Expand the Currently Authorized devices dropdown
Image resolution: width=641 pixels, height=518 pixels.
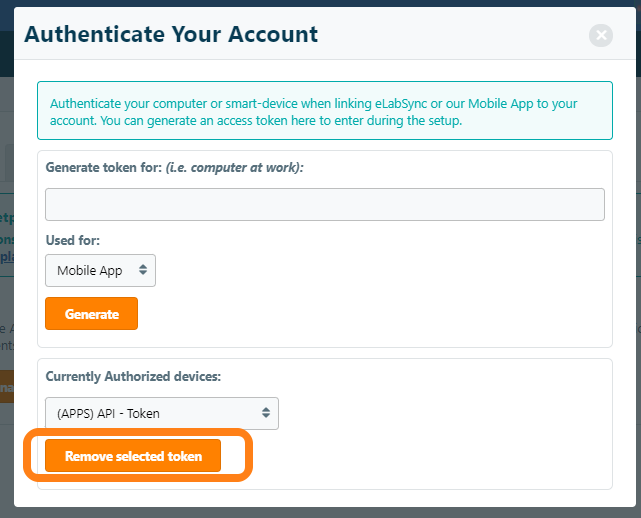pos(161,413)
